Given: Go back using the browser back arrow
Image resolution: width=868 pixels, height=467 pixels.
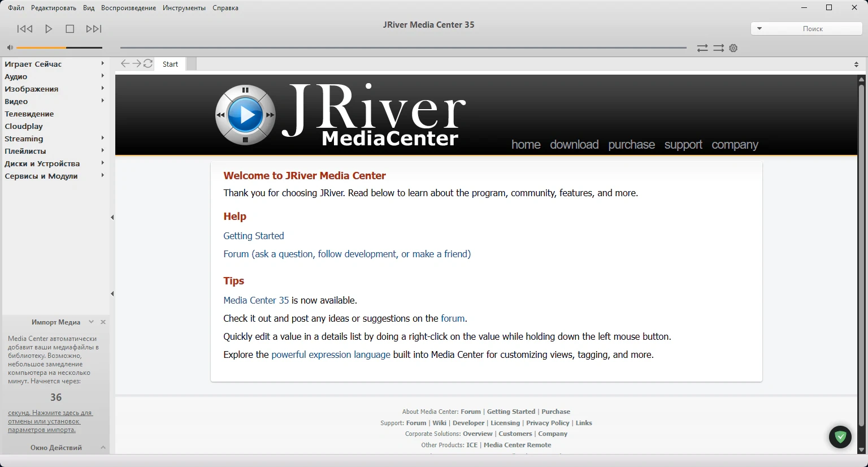Looking at the screenshot, I should pyautogui.click(x=125, y=64).
